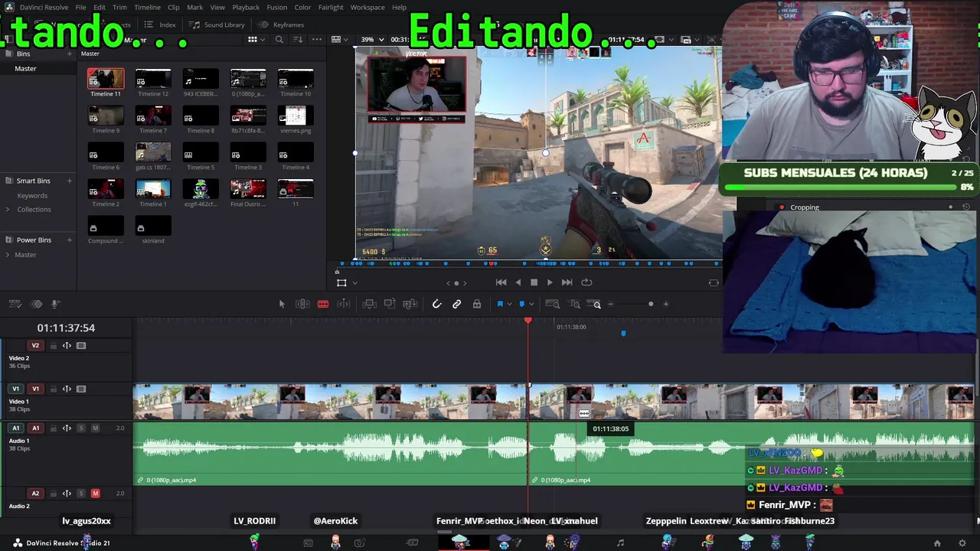Click the Match Frame icon right of transport
Viewport: 980px width, 551px height.
pyautogui.click(x=714, y=282)
